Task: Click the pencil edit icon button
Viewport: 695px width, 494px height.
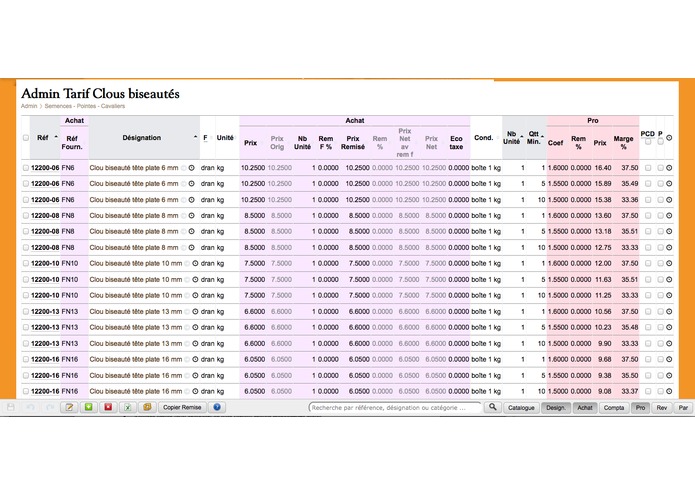Action: coord(70,407)
